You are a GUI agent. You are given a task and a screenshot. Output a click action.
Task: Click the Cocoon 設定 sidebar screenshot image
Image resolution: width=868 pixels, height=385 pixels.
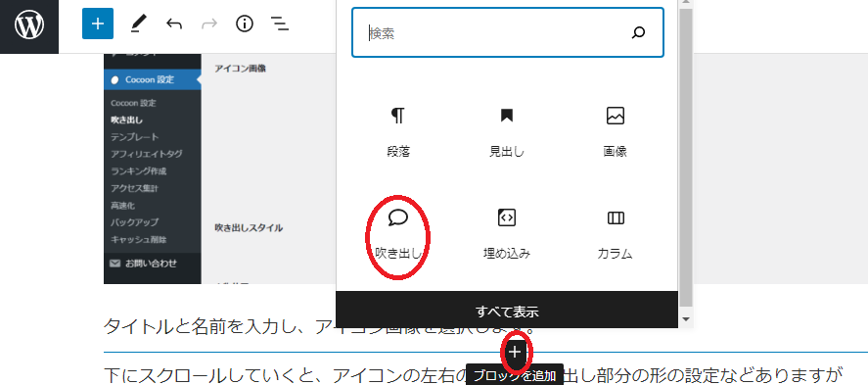tap(220, 168)
